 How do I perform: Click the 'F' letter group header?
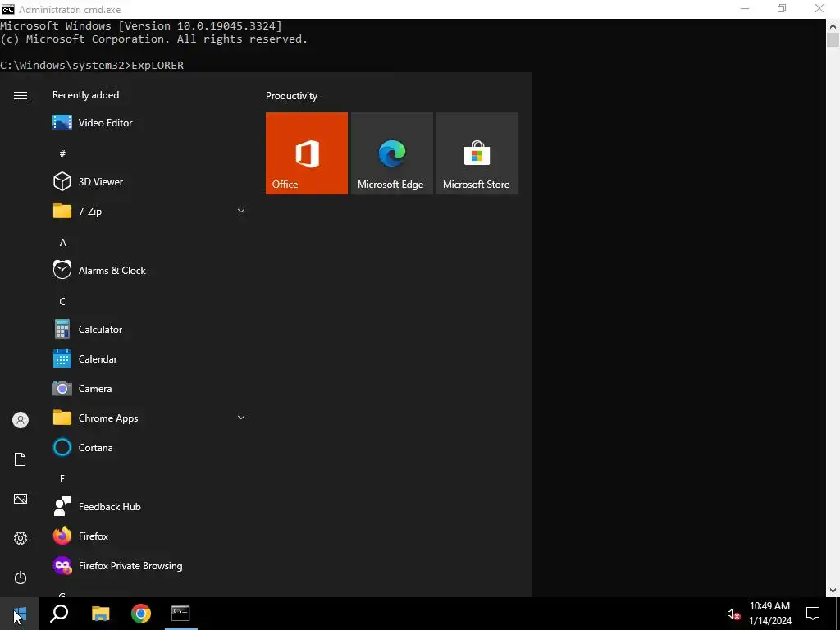62,478
